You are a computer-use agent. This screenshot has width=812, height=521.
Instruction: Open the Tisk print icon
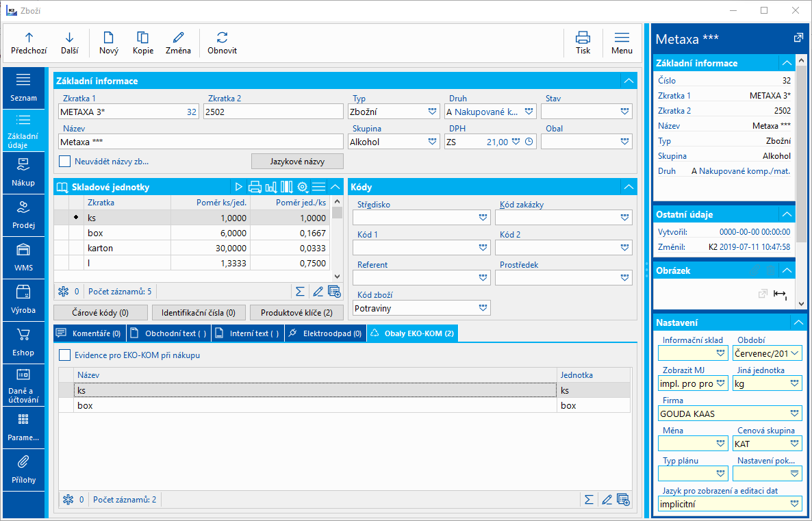coord(583,38)
